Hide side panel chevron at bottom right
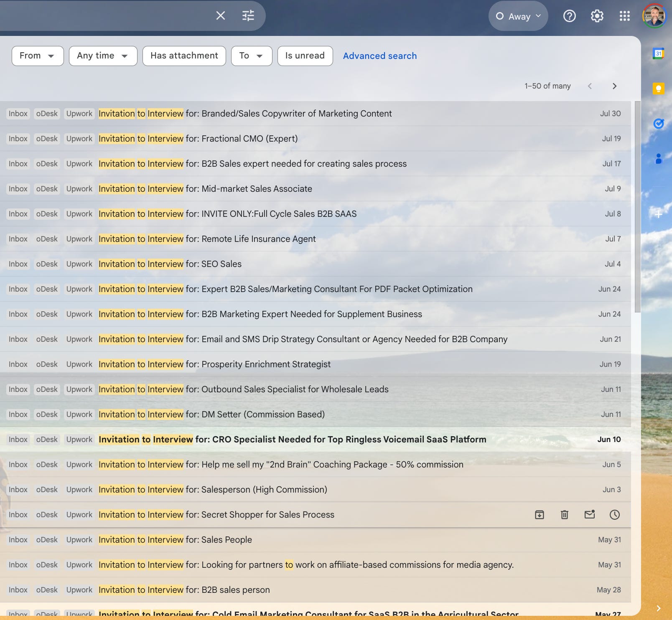This screenshot has height=620, width=672. tap(659, 608)
